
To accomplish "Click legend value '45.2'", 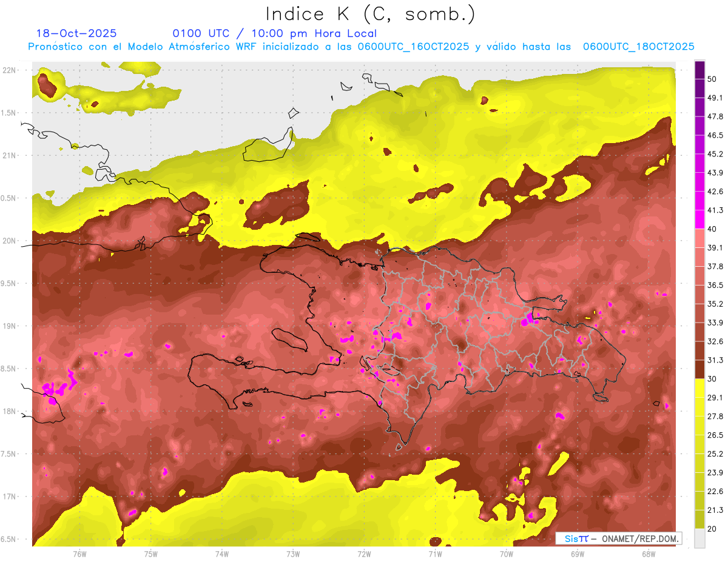I will 715,154.
